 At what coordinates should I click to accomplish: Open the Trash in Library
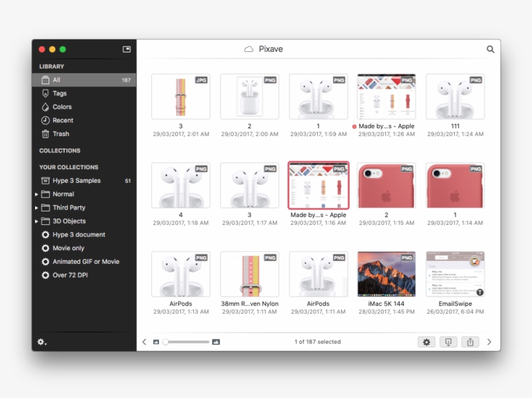click(62, 134)
